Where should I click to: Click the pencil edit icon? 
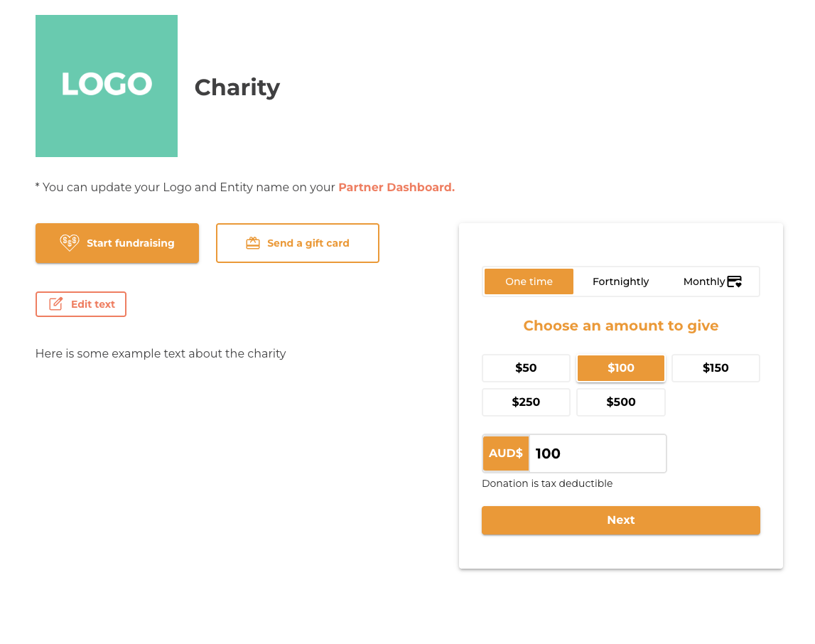pos(55,304)
